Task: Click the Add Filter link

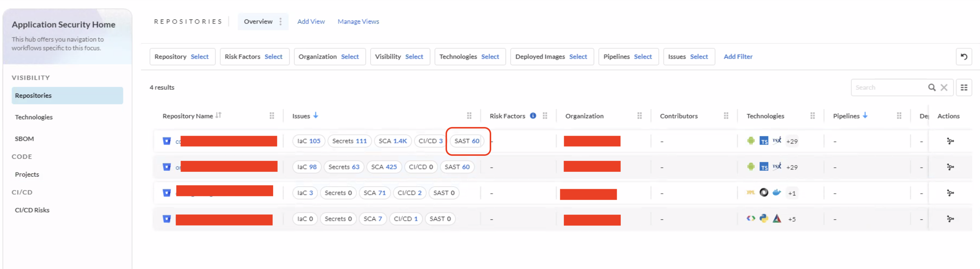Action: click(x=738, y=57)
